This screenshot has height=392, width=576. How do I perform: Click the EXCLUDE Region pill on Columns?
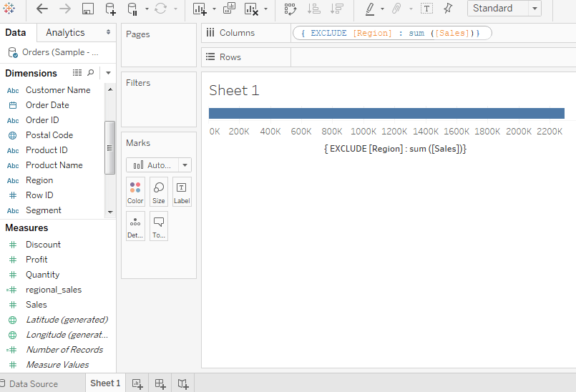coord(392,33)
